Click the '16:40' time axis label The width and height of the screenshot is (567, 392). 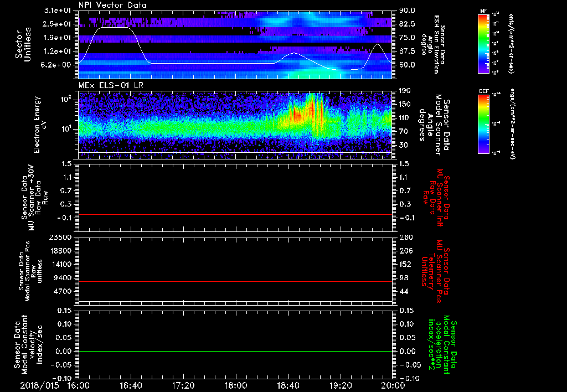131,385
